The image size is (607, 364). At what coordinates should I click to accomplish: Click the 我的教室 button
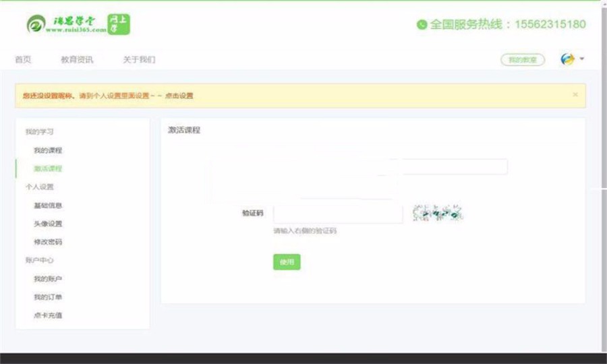click(x=523, y=59)
